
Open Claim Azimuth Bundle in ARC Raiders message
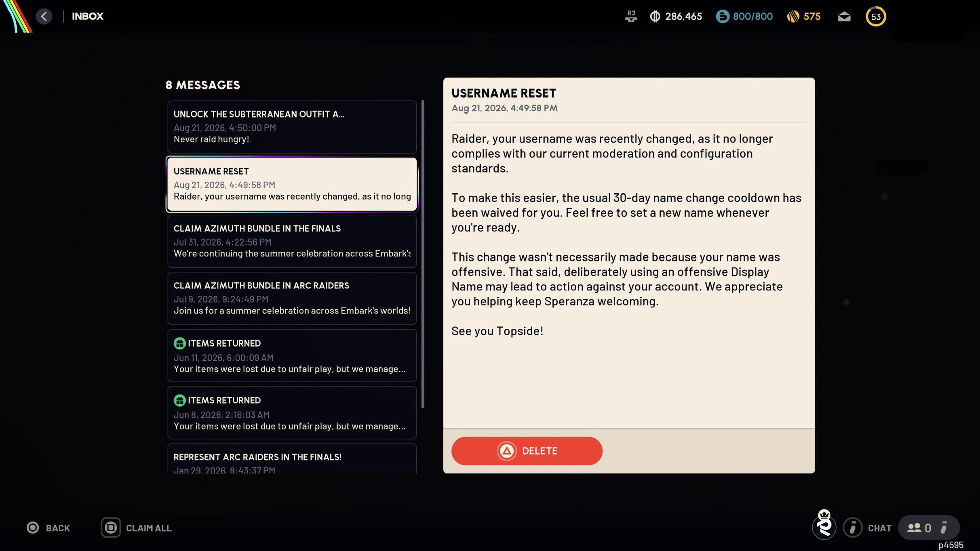[292, 298]
